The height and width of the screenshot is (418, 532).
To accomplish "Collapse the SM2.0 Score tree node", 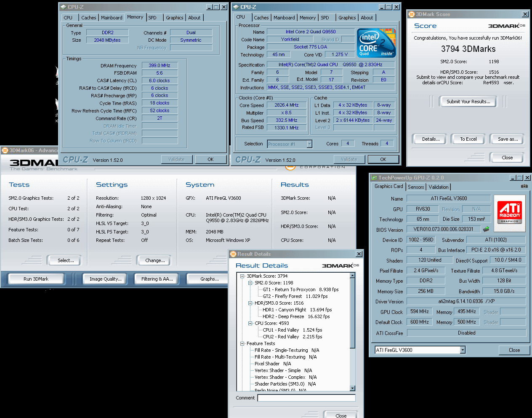I will click(250, 283).
